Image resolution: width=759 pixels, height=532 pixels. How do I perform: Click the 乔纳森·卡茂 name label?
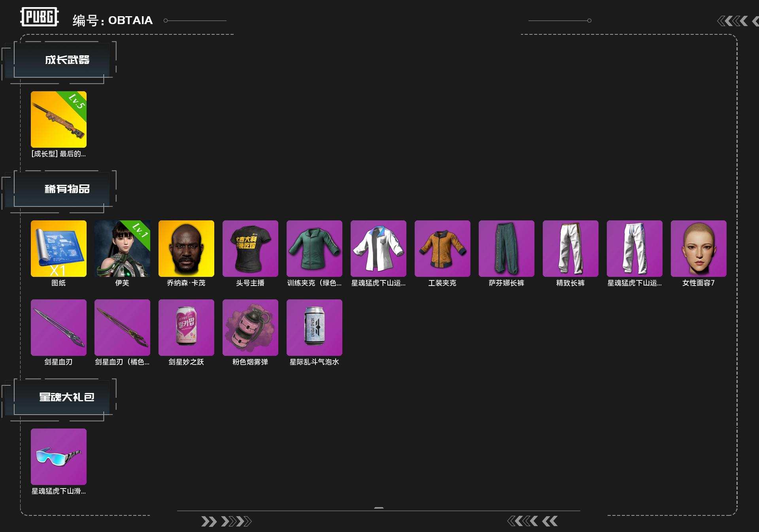(186, 283)
